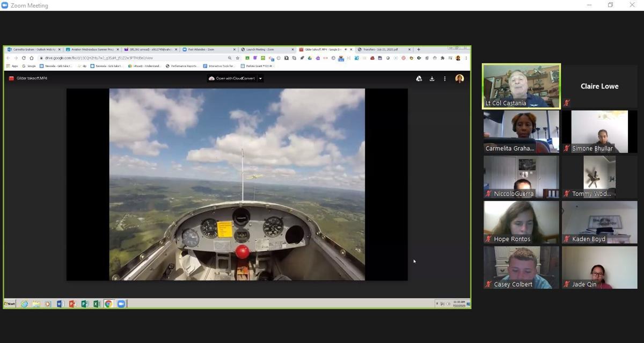Click the Add to My Drive icon
This screenshot has width=644, height=343.
coord(419,78)
